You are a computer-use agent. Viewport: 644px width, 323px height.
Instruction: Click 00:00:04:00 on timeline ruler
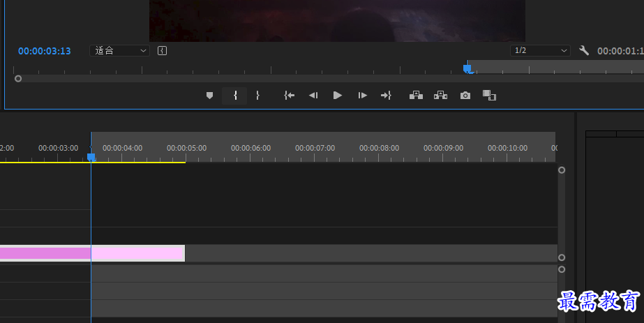122,148
